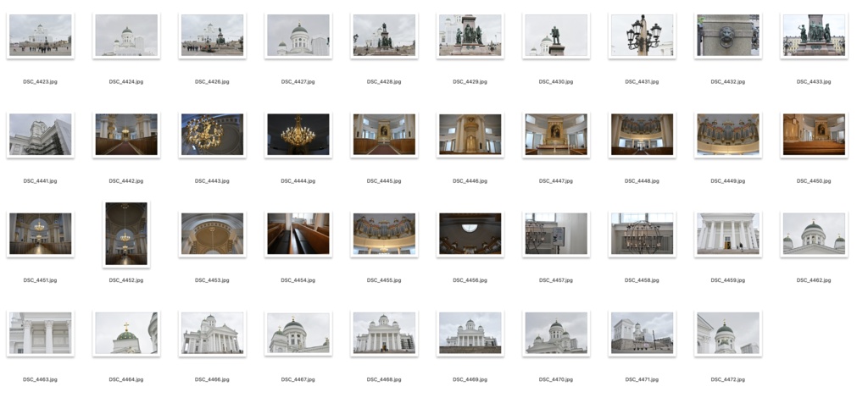The width and height of the screenshot is (868, 420).
Task: Click the file name DSC_4441.jpg
Action: point(41,180)
